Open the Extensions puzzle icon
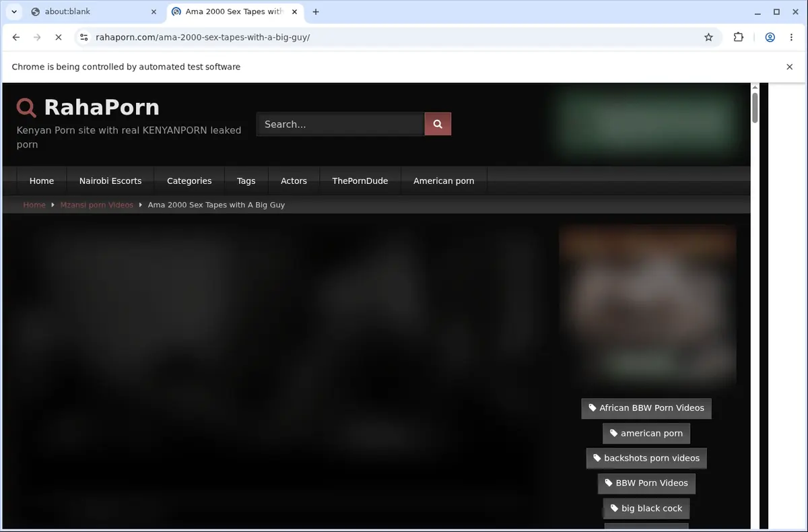Image resolution: width=808 pixels, height=532 pixels. click(739, 38)
